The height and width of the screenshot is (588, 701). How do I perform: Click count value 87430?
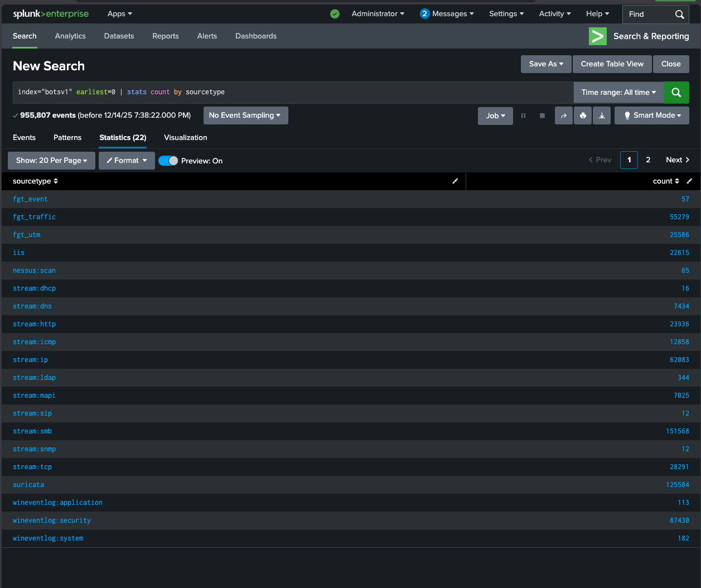679,520
